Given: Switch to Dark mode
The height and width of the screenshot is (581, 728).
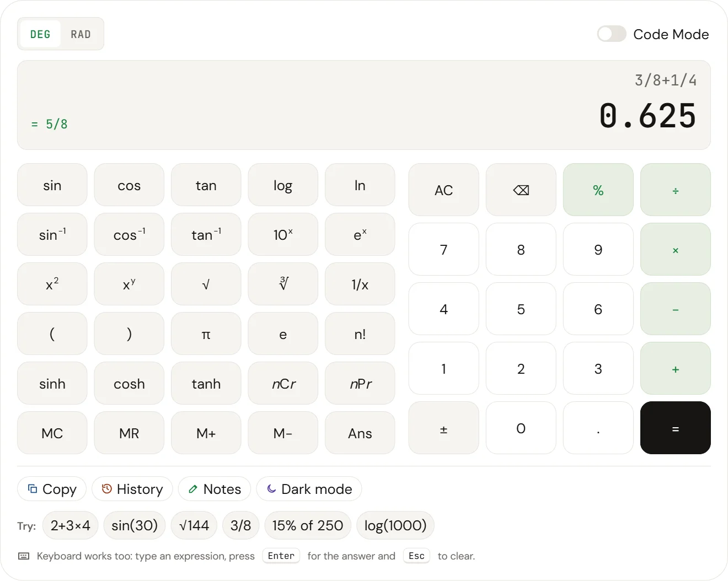Looking at the screenshot, I should (309, 489).
